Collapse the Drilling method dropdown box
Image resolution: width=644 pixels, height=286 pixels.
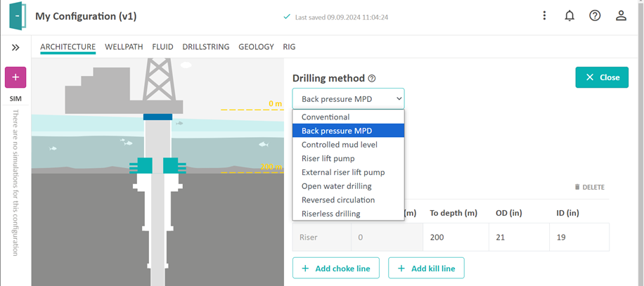click(x=348, y=98)
